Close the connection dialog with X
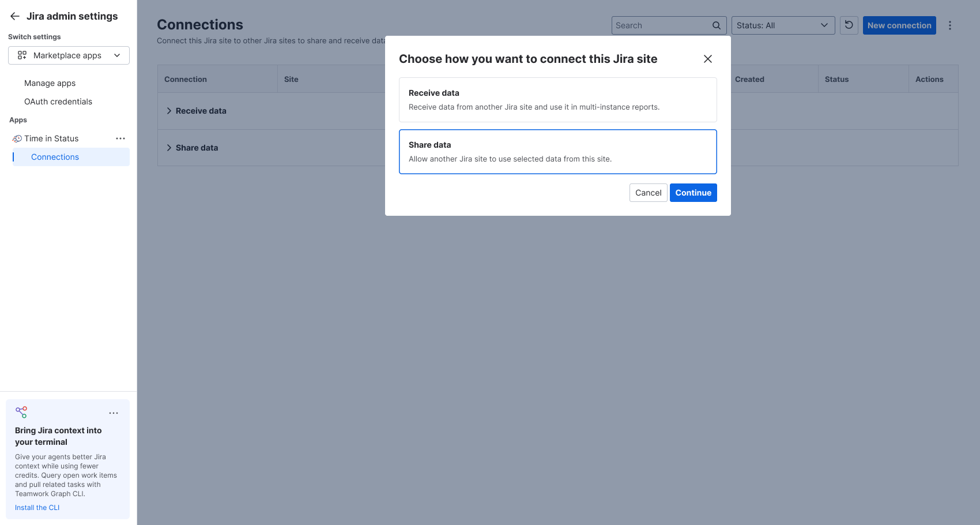Image resolution: width=980 pixels, height=525 pixels. 708,59
